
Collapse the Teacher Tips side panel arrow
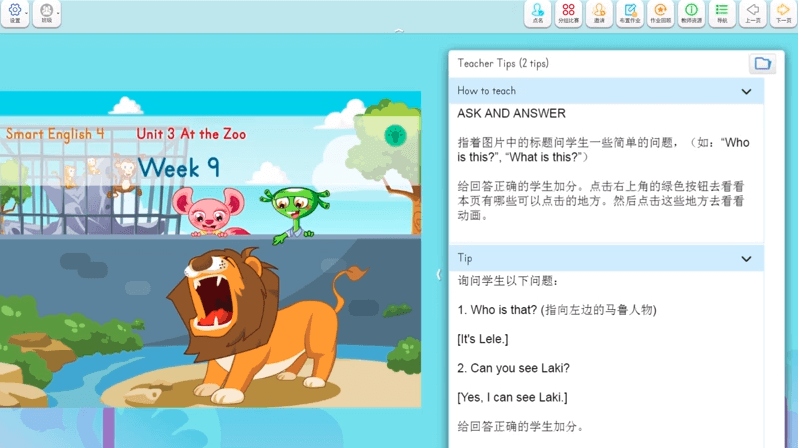pos(438,274)
